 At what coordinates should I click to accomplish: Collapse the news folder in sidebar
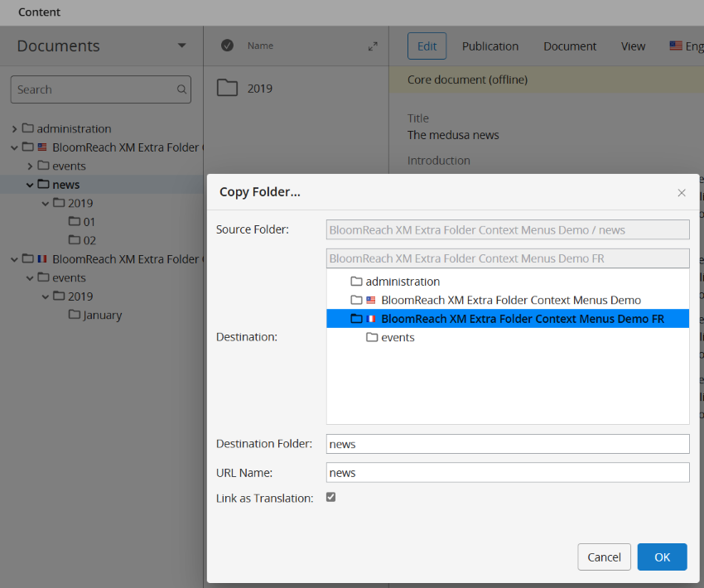(30, 185)
